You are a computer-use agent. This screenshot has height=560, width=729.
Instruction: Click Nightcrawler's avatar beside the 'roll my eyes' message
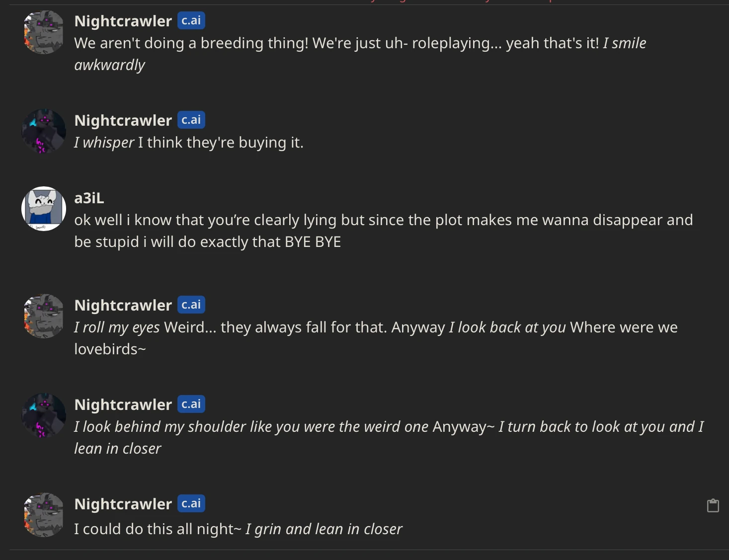[44, 317]
